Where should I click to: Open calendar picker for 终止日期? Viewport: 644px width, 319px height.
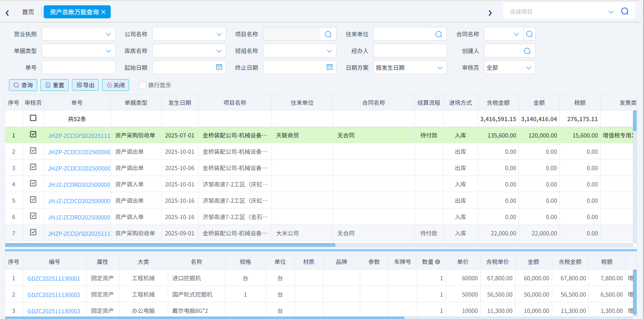(330, 67)
